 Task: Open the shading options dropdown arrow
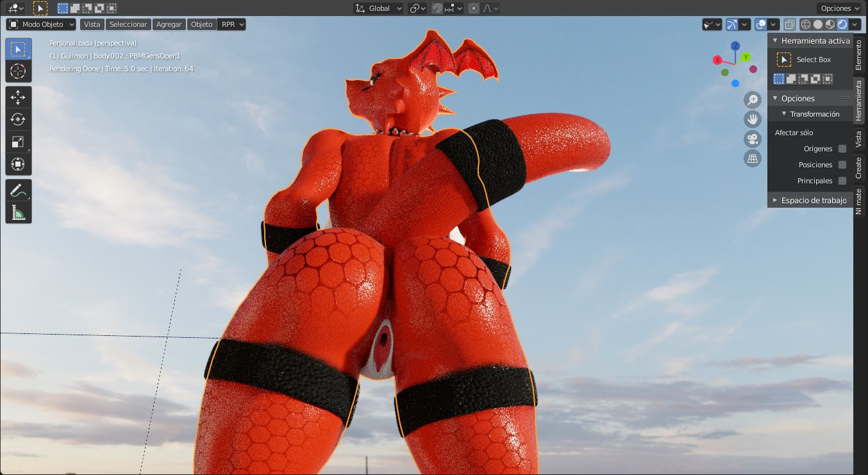856,24
